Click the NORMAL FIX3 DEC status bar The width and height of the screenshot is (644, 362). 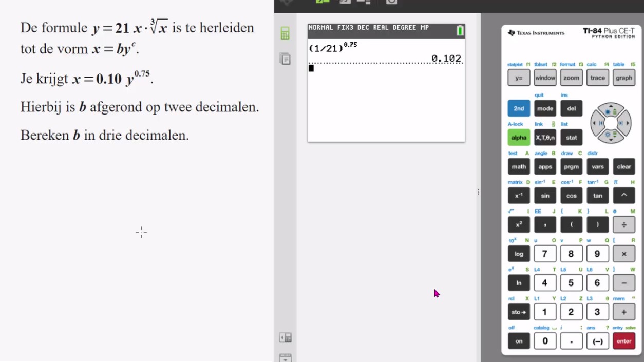[x=386, y=31]
